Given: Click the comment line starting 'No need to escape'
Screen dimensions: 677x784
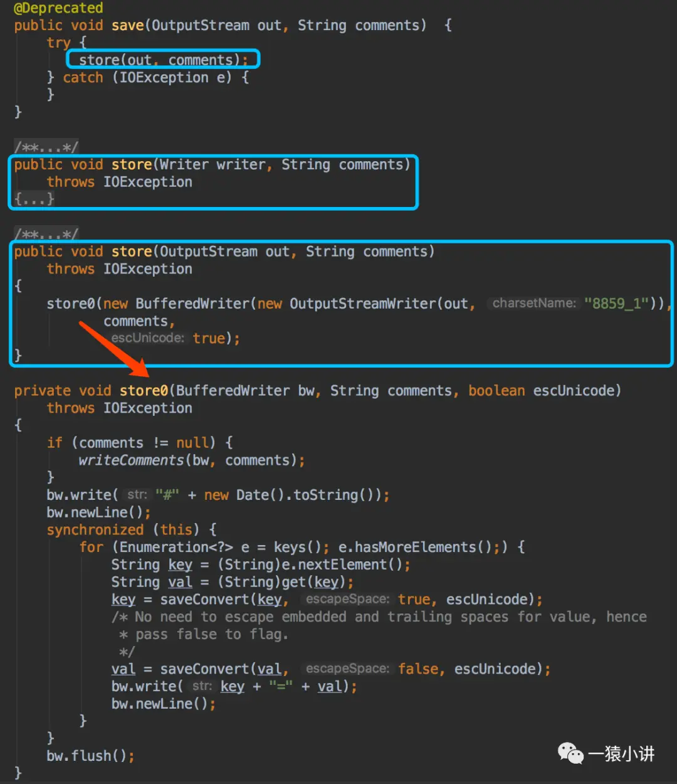Looking at the screenshot, I should pyautogui.click(x=379, y=617).
